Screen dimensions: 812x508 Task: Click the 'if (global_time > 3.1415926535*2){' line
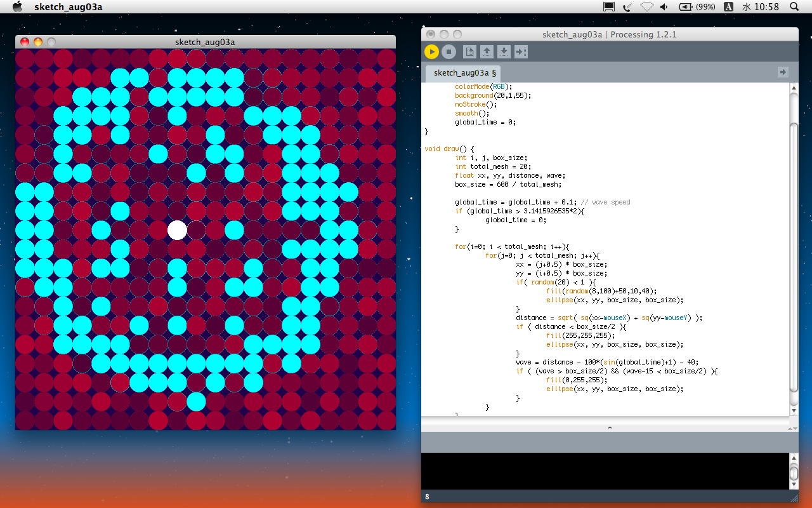pos(520,211)
